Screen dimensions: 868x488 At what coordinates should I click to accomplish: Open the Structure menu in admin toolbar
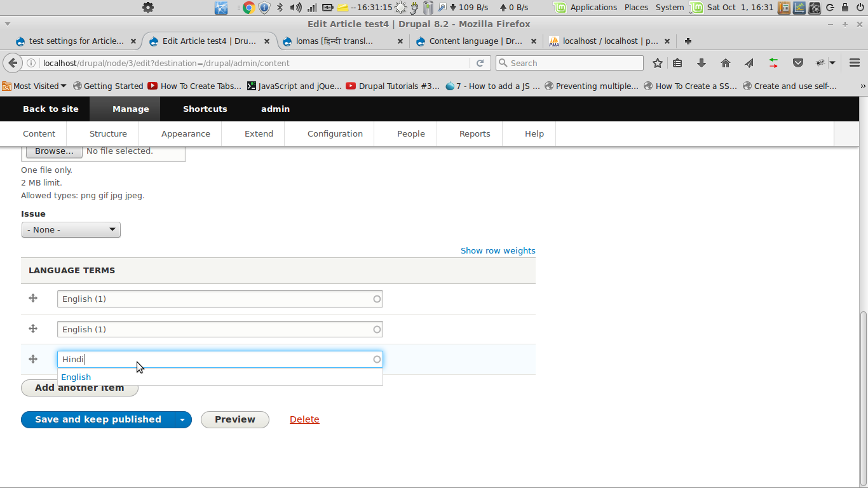(108, 133)
